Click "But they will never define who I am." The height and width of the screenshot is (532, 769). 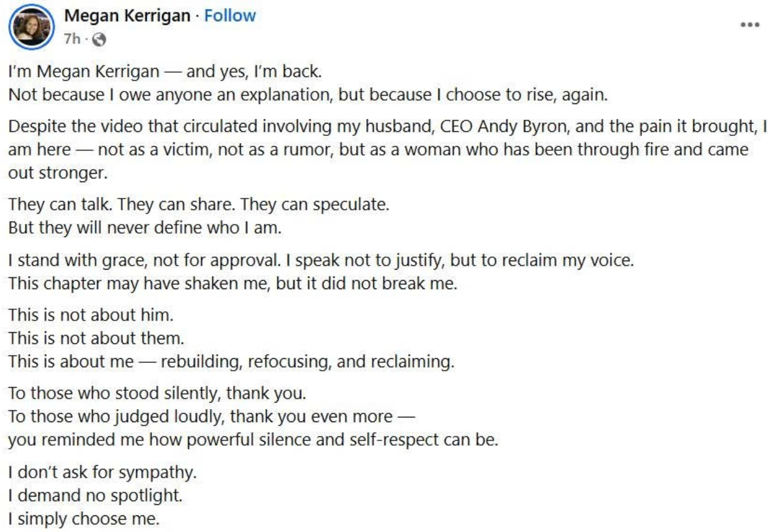tap(144, 228)
